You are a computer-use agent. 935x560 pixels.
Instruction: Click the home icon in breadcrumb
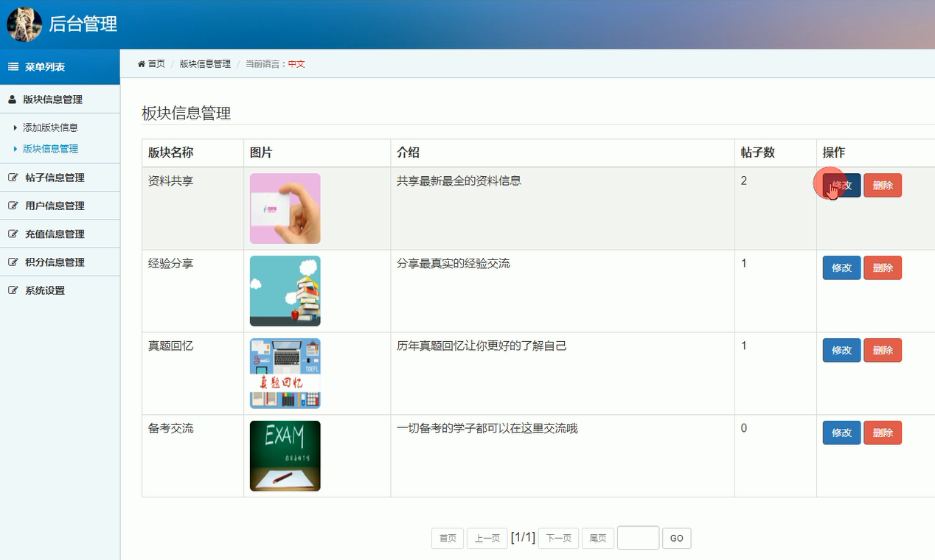[142, 64]
